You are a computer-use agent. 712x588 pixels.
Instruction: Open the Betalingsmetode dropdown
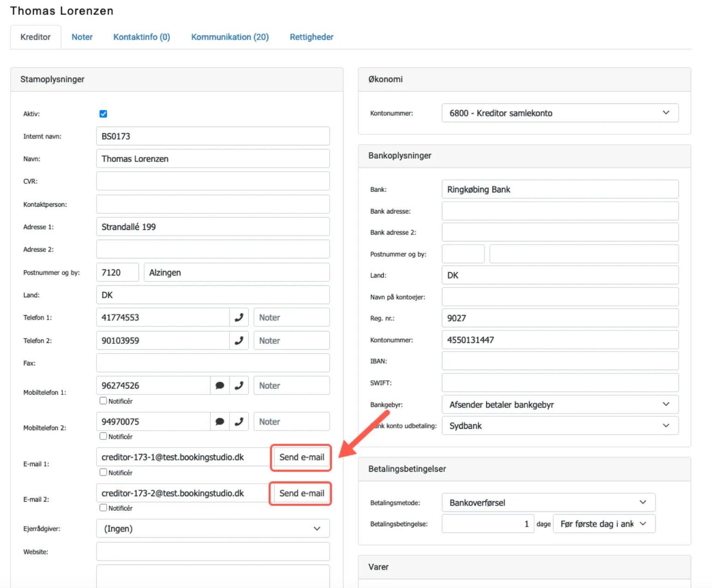click(548, 503)
